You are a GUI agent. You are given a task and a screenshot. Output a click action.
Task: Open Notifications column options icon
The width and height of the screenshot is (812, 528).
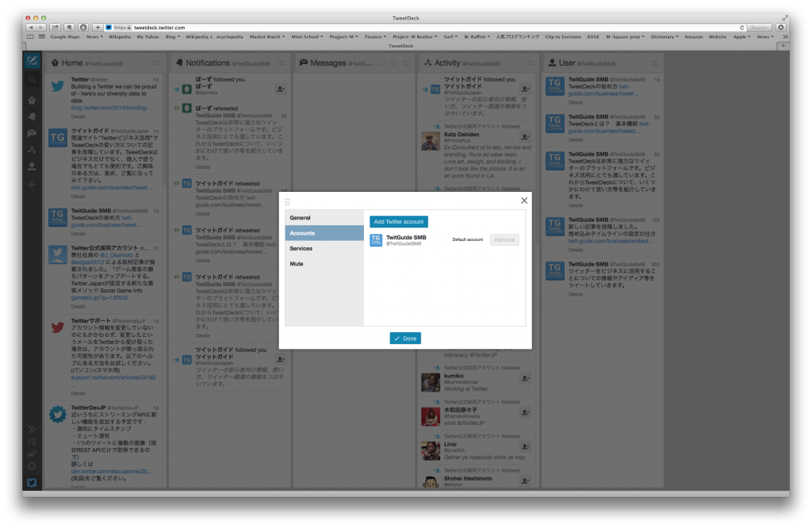click(x=282, y=63)
